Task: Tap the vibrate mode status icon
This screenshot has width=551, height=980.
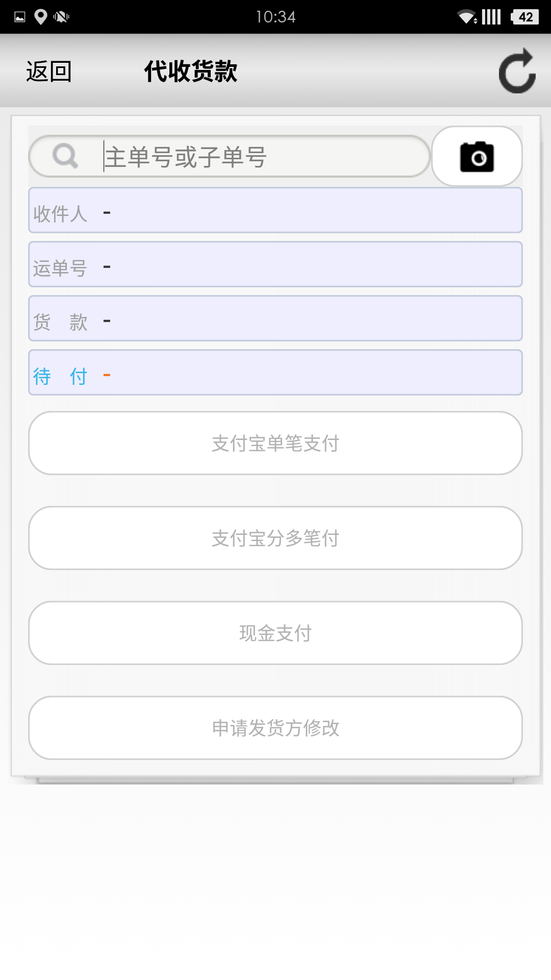Action: (61, 17)
